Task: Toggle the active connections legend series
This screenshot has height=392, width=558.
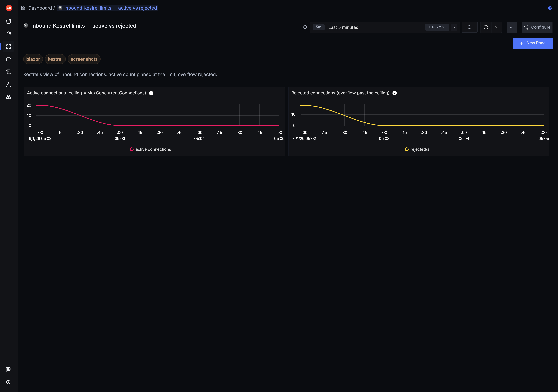Action: point(150,149)
